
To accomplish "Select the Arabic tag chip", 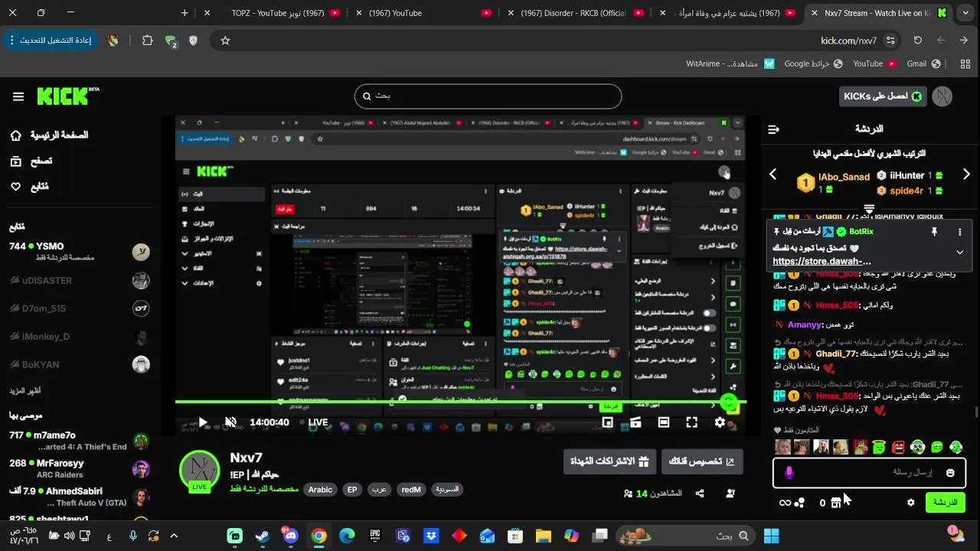I will 320,490.
